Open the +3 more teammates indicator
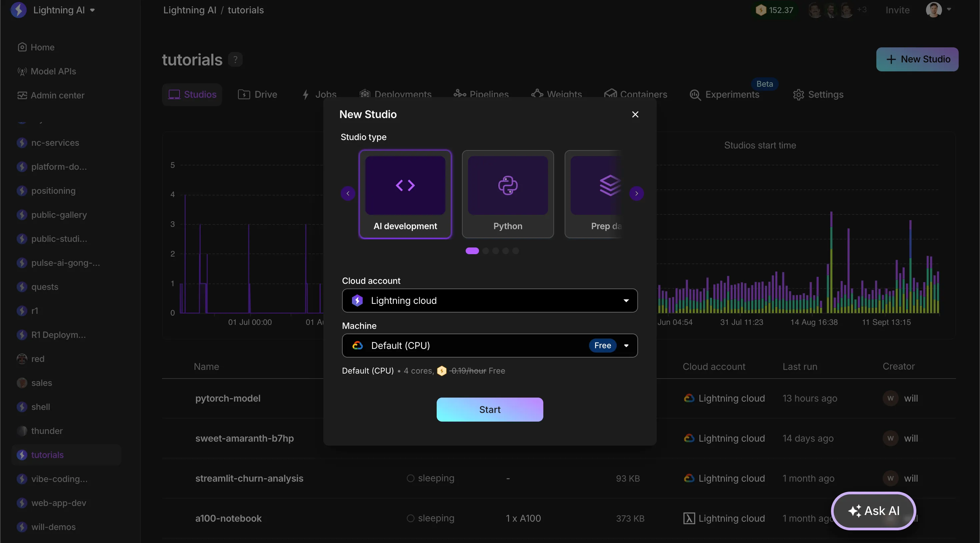Viewport: 980px width, 543px height. pyautogui.click(x=862, y=10)
